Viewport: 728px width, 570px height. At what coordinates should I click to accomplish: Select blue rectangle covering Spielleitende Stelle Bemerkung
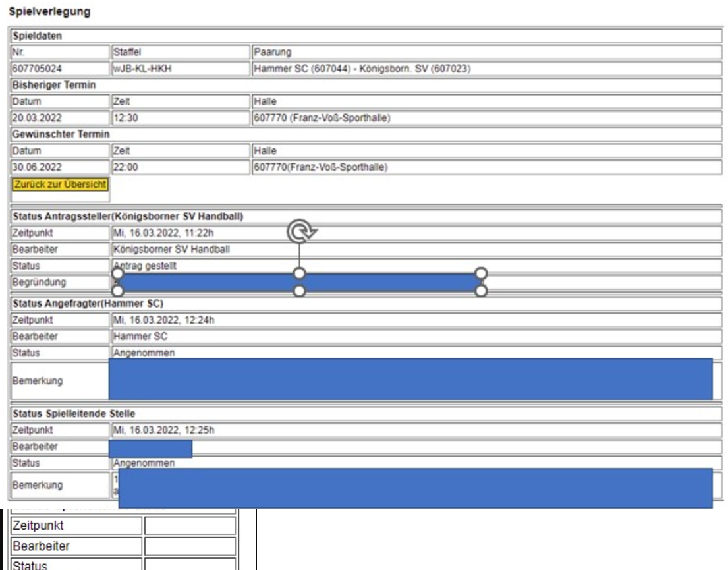click(x=415, y=488)
